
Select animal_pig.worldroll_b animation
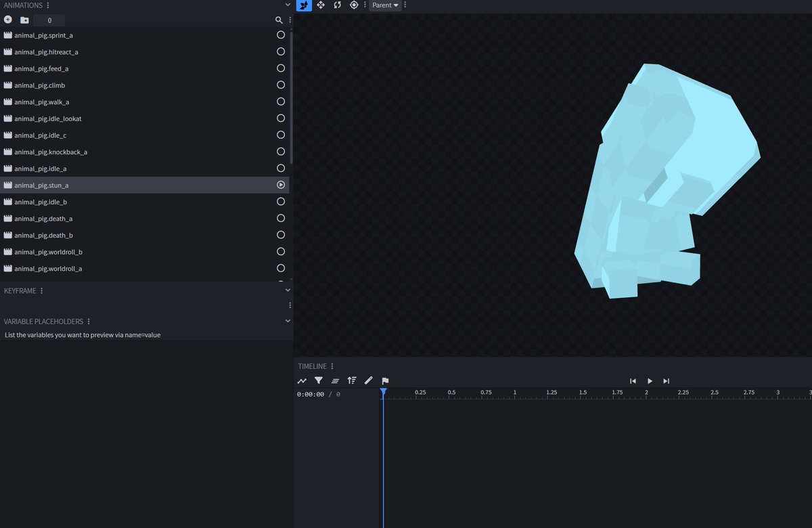(x=144, y=252)
